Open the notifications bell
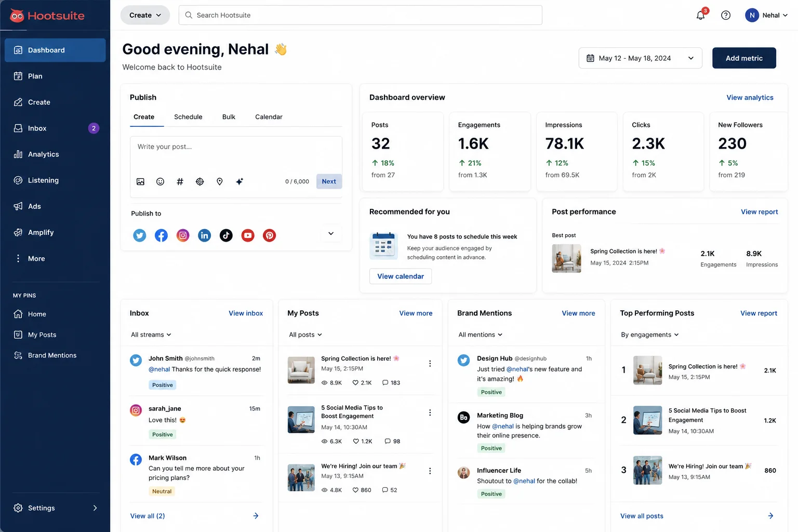 click(700, 15)
